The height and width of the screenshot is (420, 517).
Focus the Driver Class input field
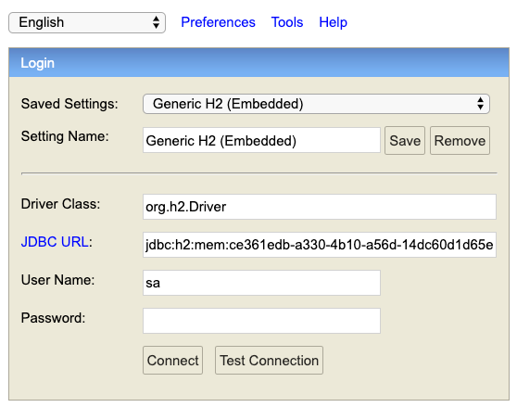point(319,207)
